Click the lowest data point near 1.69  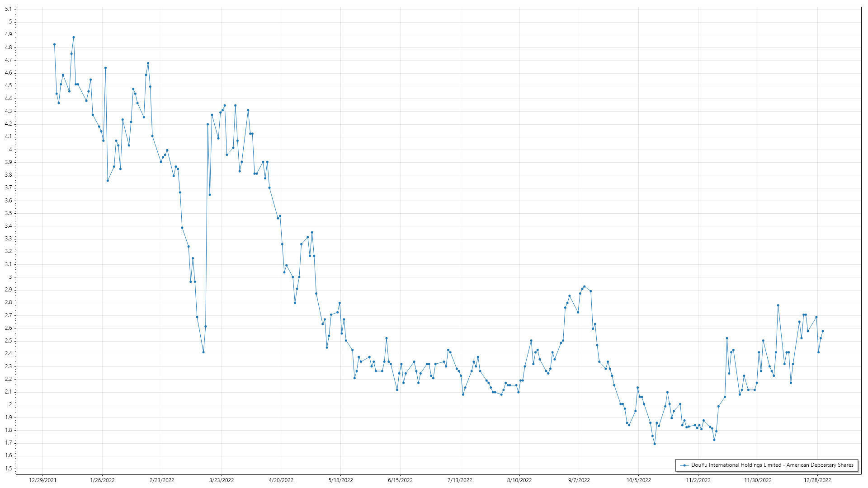655,444
